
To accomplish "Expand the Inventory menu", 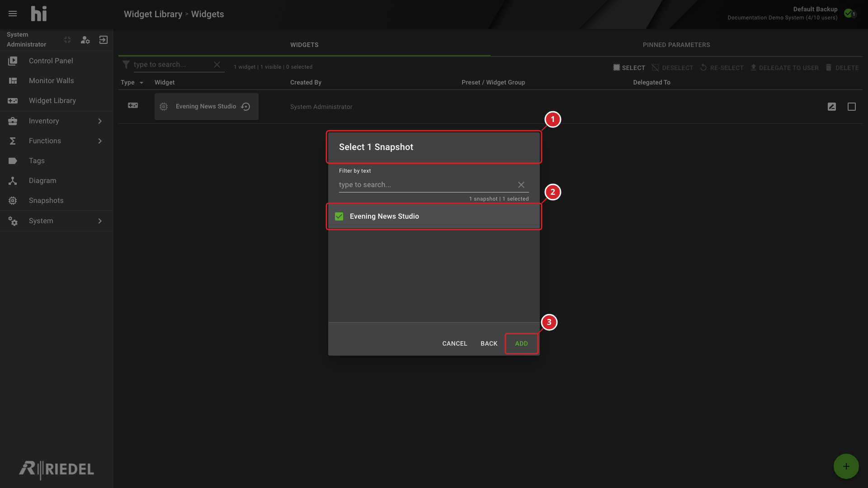I will (x=57, y=121).
